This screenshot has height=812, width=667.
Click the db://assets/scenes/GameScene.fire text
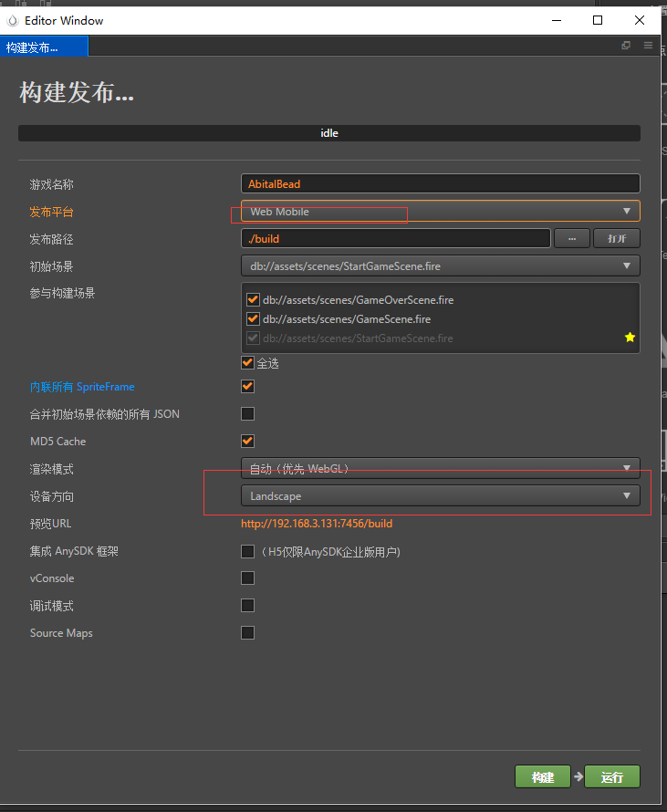[347, 319]
